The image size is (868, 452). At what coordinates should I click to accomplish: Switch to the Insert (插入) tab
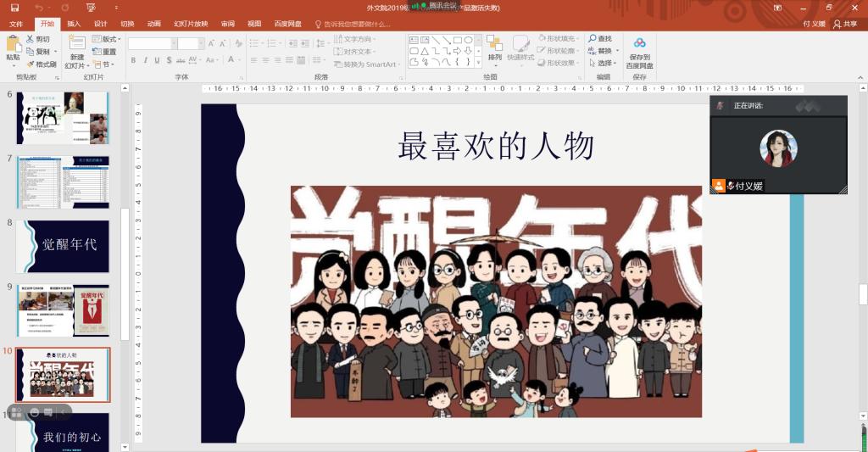click(74, 24)
